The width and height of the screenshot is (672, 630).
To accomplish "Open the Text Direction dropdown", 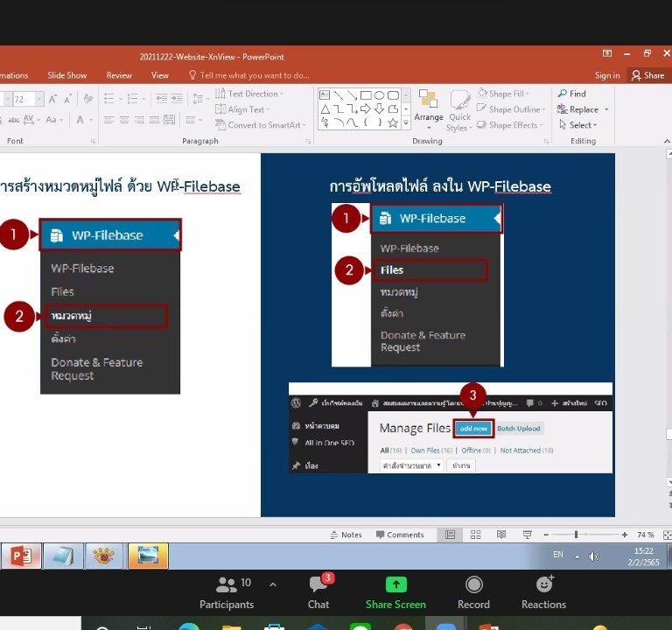I will [x=250, y=94].
